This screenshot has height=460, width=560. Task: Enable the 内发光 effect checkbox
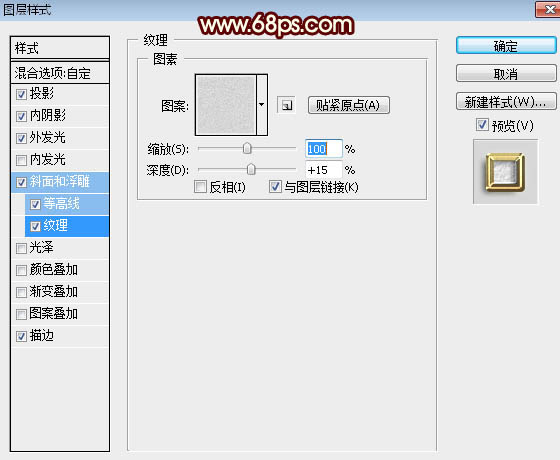[21, 160]
